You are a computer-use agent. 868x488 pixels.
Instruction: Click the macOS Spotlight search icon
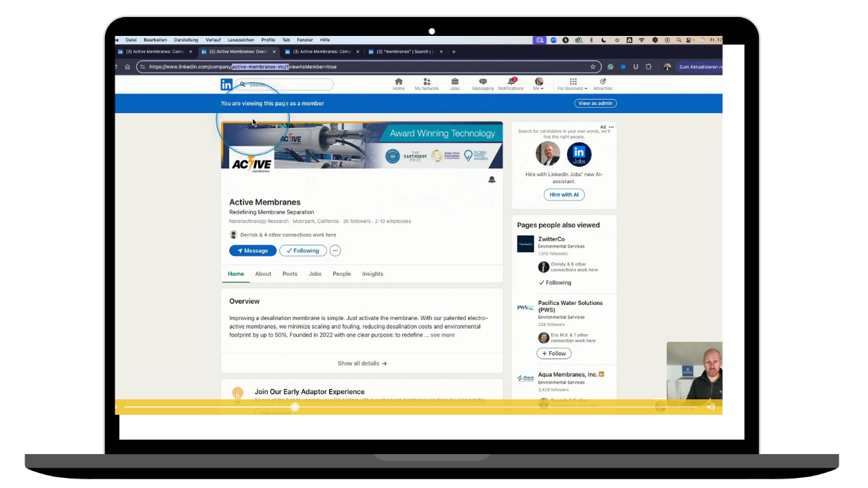(679, 40)
